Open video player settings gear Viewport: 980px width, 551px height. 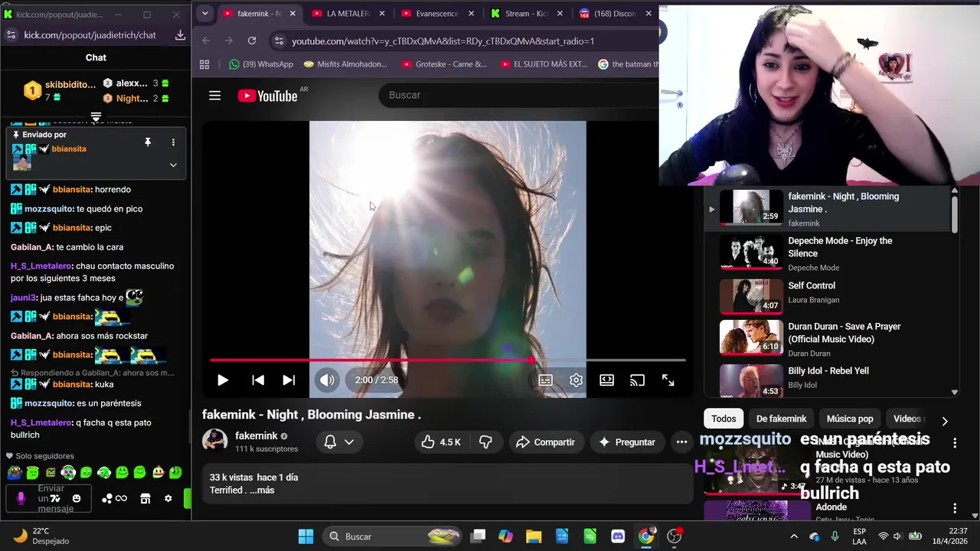point(576,380)
